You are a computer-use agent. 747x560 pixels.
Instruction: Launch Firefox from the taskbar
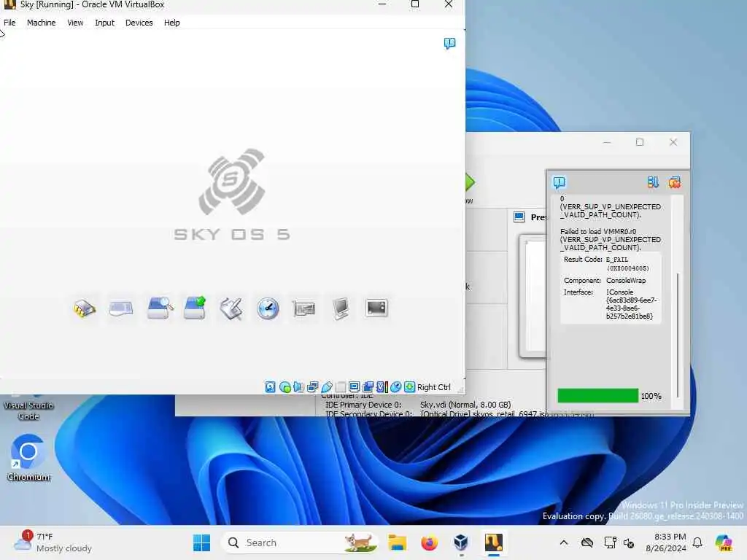pos(429,542)
